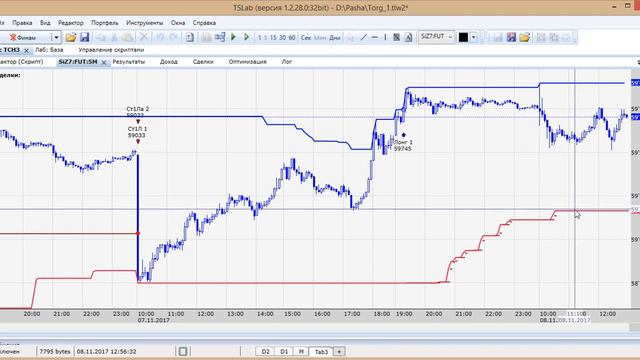This screenshot has height=360, width=640.
Task: Switch to D2 bottom tab
Action: tap(265, 351)
